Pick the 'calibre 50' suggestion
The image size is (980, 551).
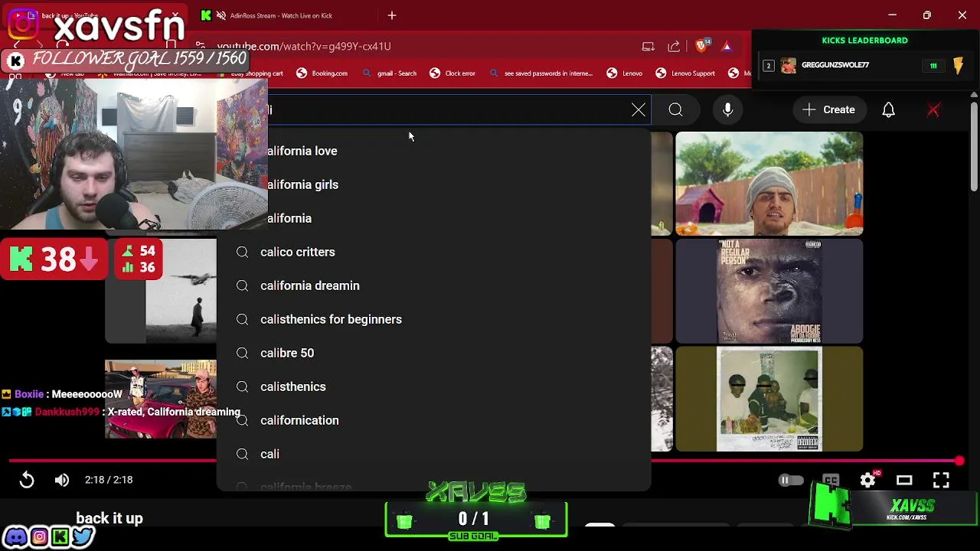(433, 353)
